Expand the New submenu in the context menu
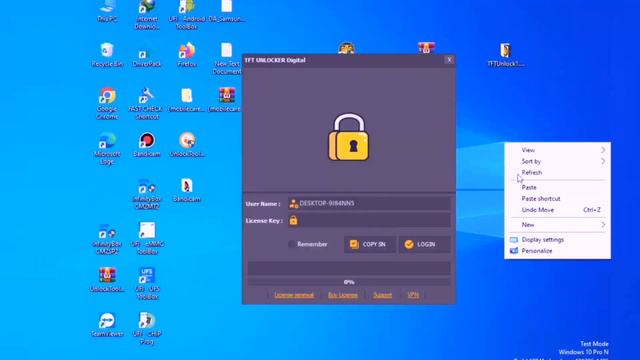 point(558,224)
